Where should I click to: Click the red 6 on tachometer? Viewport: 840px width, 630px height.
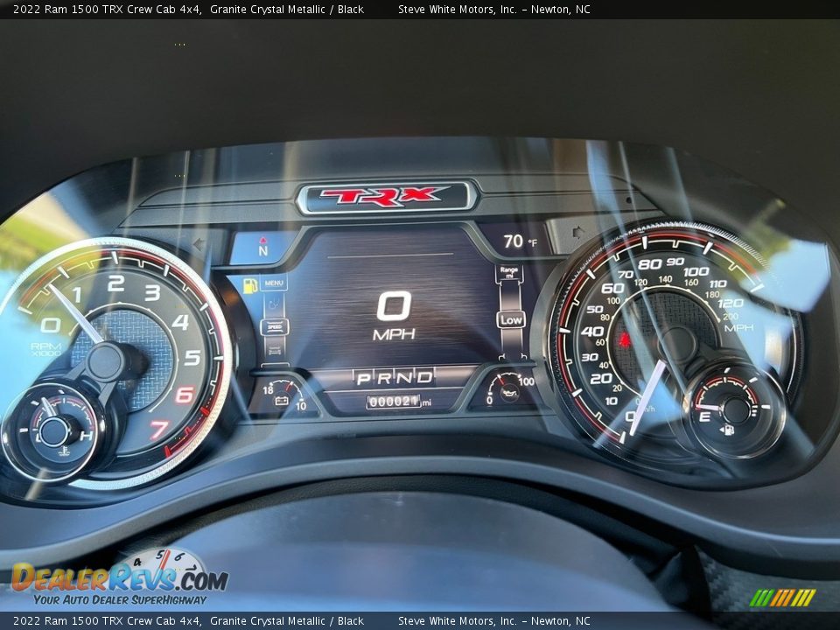pyautogui.click(x=184, y=395)
